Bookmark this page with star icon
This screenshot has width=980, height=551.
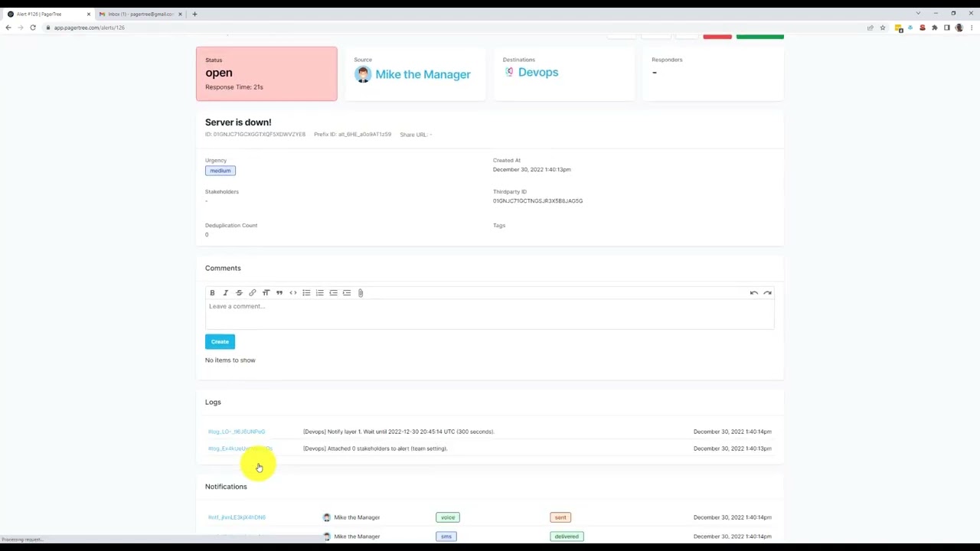[882, 28]
